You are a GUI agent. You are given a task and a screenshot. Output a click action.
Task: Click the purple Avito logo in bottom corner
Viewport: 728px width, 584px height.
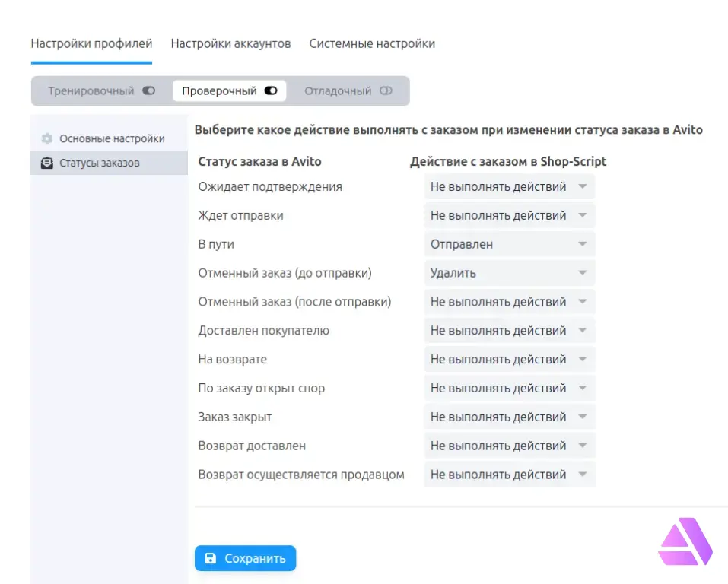685,541
